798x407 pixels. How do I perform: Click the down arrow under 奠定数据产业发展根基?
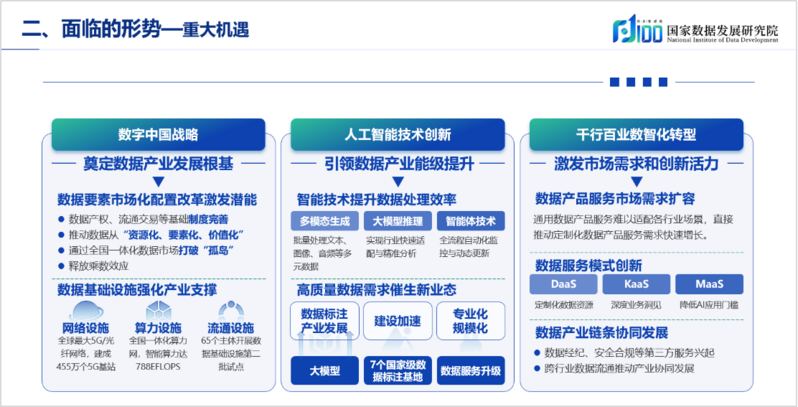tap(158, 181)
